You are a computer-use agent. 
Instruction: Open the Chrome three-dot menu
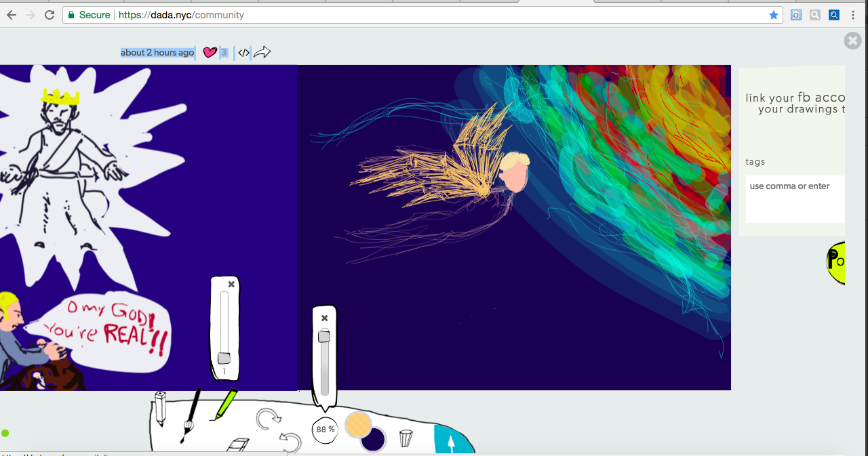point(853,15)
